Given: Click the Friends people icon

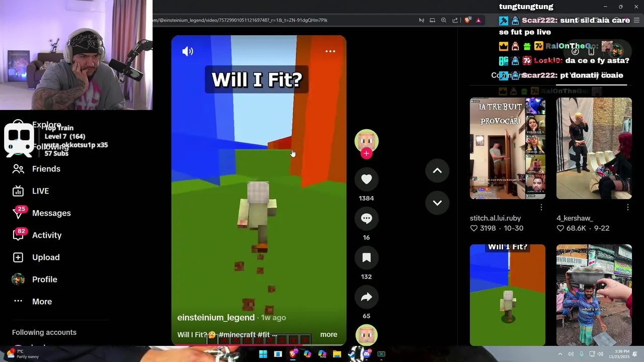Looking at the screenshot, I should point(18,169).
